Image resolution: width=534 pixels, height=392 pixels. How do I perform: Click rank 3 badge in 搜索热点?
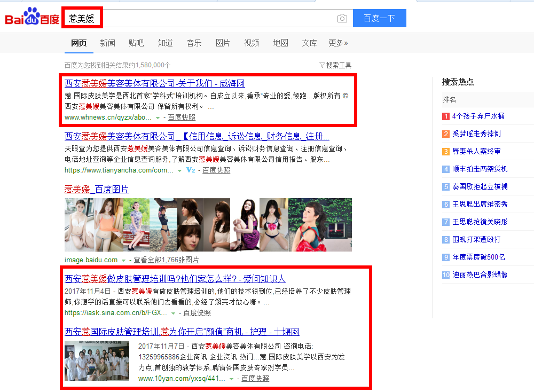pos(446,152)
